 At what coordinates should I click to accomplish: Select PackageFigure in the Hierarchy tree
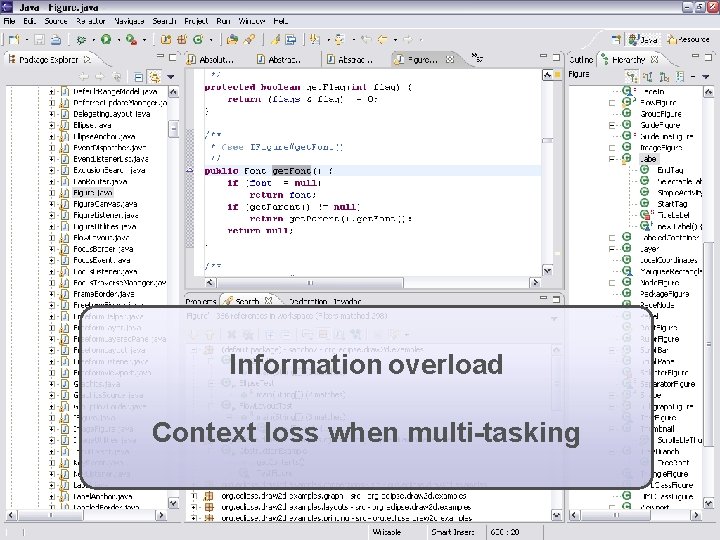tap(664, 294)
